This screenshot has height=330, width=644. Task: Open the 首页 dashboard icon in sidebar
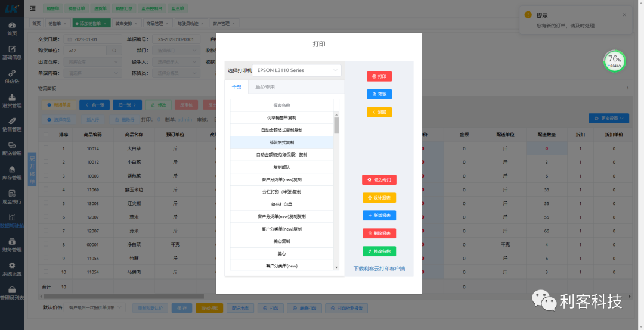pyautogui.click(x=11, y=27)
